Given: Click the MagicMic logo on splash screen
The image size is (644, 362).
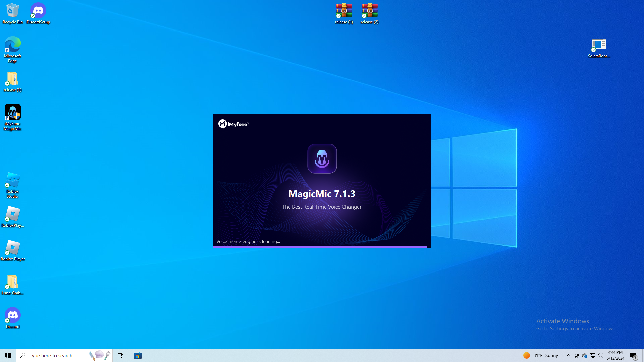Looking at the screenshot, I should [x=322, y=159].
